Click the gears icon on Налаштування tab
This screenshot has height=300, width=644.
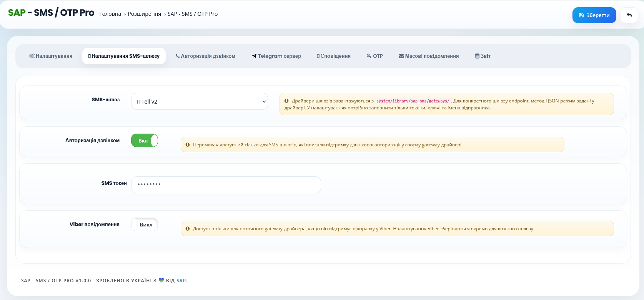[32, 56]
